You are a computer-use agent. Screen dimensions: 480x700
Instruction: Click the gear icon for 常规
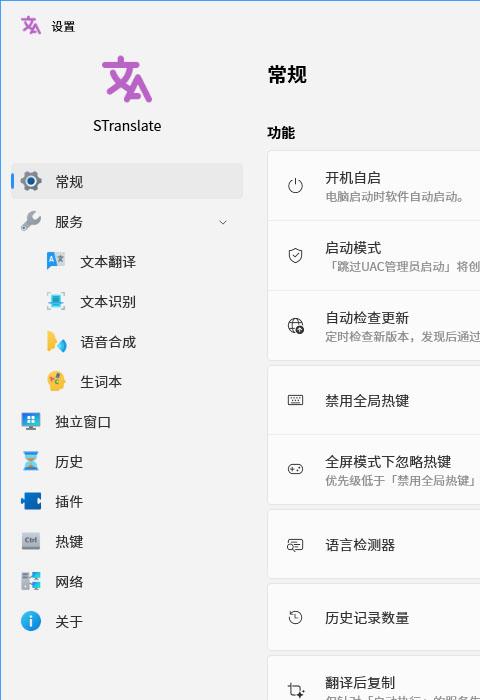coord(31,181)
